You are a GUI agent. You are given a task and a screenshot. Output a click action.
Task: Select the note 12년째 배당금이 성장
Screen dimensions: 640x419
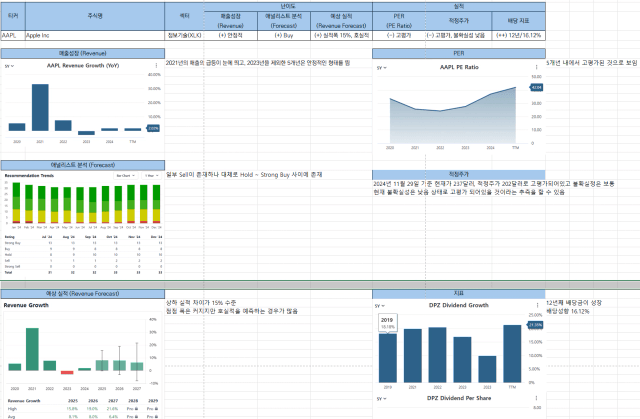pos(574,303)
